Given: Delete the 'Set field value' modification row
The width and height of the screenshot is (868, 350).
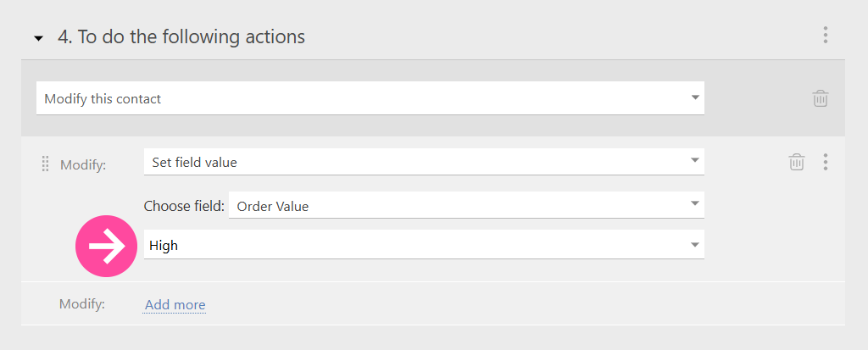Looking at the screenshot, I should tap(797, 162).
